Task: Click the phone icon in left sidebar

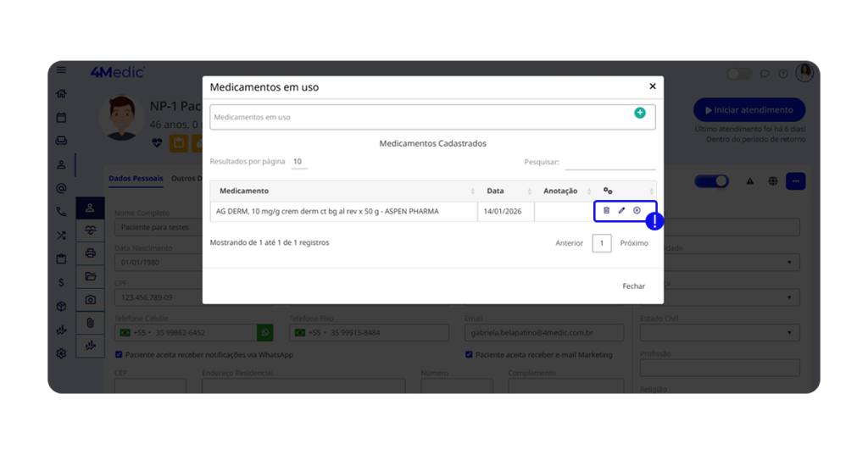Action: pos(61,212)
